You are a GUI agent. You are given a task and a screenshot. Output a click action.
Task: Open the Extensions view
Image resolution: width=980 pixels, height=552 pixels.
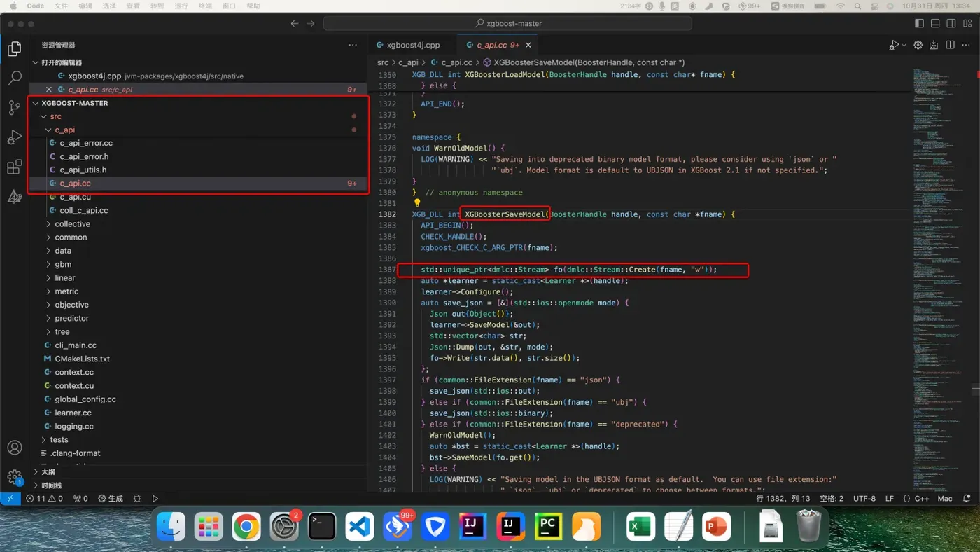click(15, 167)
